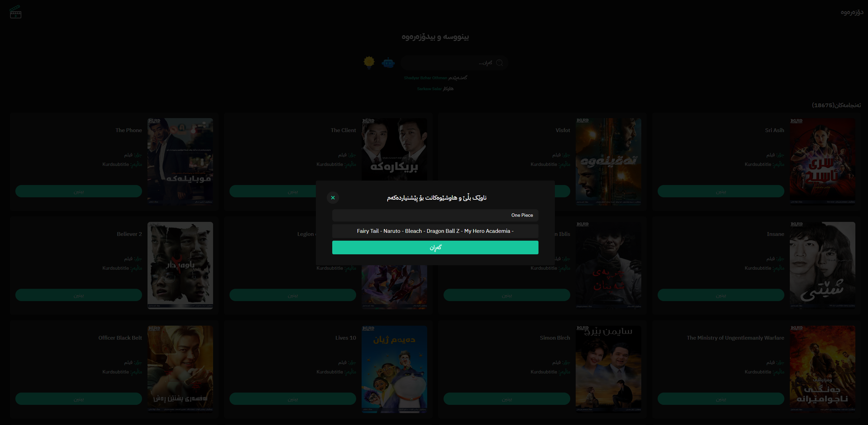Click Kurdsubtitle source under Simon Birch
868x425 pixels.
point(544,372)
